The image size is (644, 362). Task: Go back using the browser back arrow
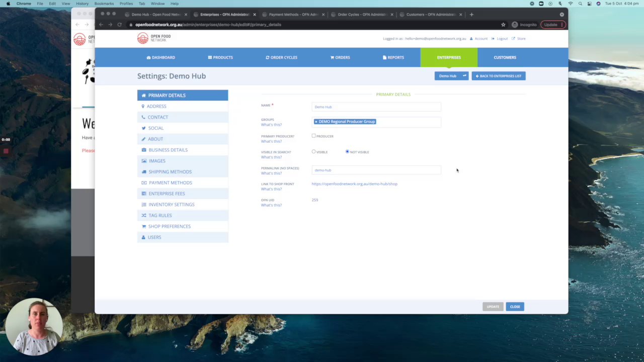pos(101,25)
